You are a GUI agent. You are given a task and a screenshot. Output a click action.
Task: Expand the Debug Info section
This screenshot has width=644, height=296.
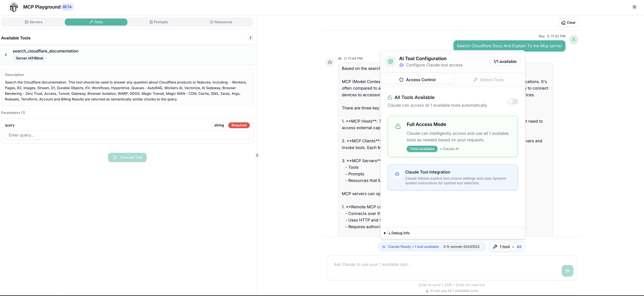(397, 233)
